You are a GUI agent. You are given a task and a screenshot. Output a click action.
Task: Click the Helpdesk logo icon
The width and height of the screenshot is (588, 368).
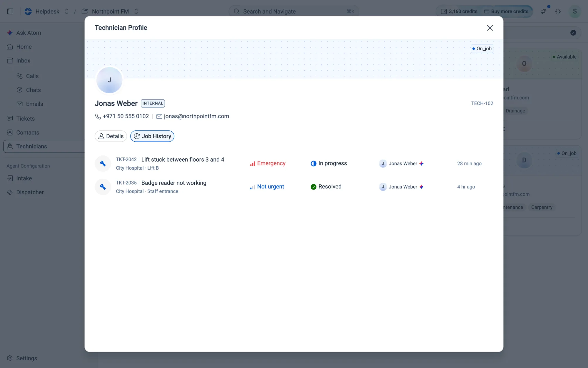[28, 11]
